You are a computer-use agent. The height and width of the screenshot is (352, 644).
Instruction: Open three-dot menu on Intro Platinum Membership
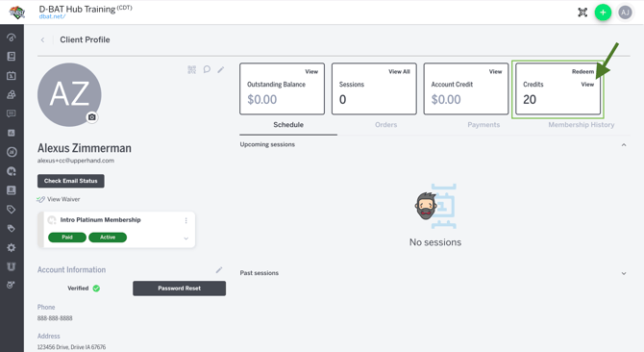pos(186,220)
